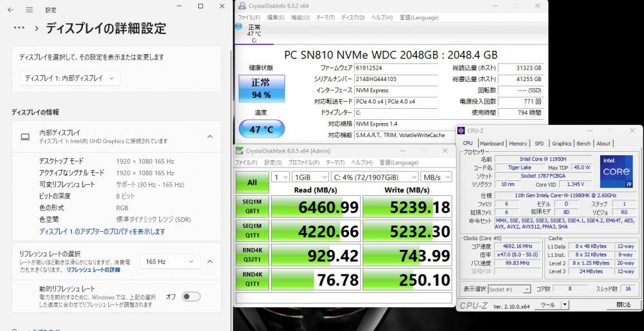Click the CPU-Z 閉じる button
The height and width of the screenshot is (331, 644).
pyautogui.click(x=623, y=305)
